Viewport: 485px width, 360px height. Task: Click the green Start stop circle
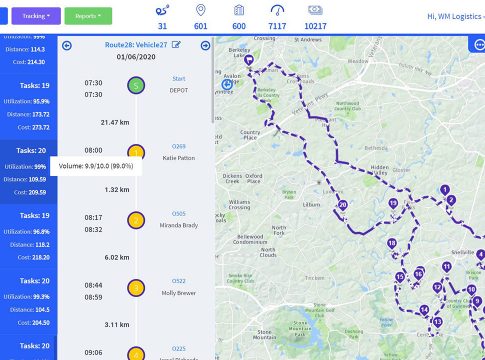(x=136, y=85)
